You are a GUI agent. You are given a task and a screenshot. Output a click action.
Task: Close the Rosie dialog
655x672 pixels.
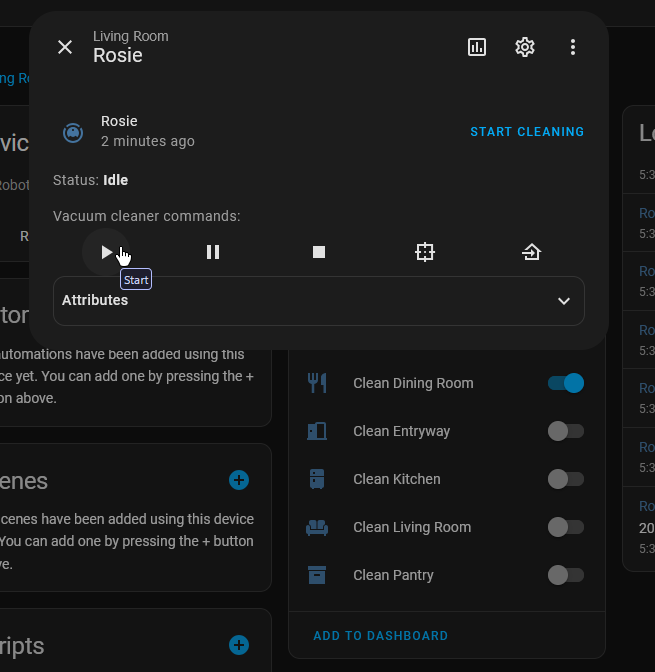point(65,47)
